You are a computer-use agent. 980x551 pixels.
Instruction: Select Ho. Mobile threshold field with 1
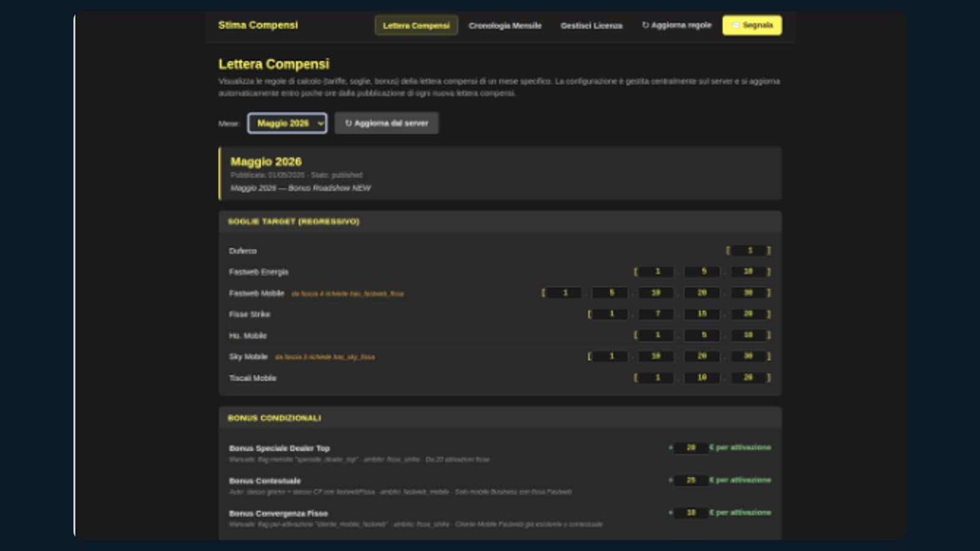[x=657, y=335]
